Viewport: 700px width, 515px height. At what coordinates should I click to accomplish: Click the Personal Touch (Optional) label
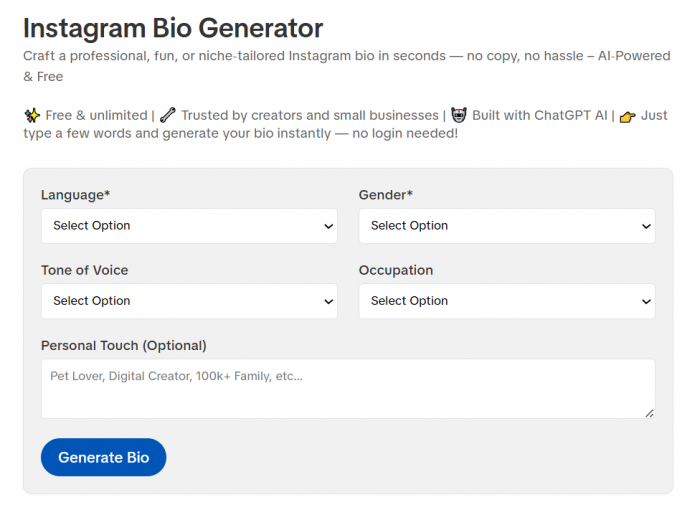tap(124, 345)
